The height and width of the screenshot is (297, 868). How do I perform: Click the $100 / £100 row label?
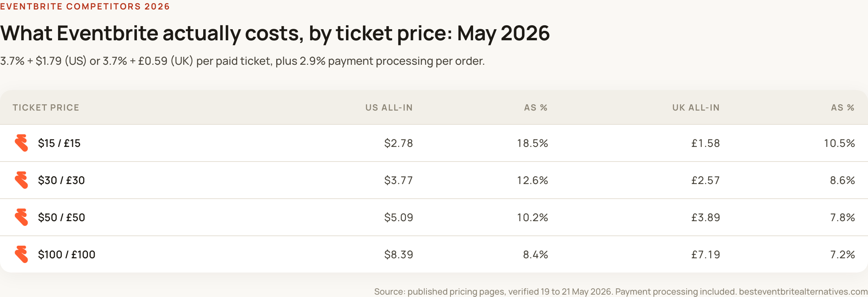[x=67, y=254]
